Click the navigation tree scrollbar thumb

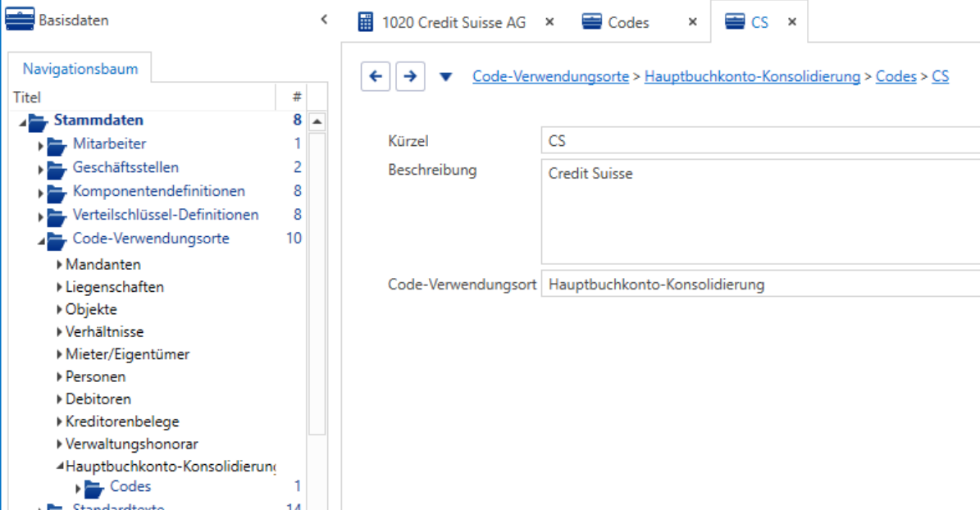click(x=317, y=283)
